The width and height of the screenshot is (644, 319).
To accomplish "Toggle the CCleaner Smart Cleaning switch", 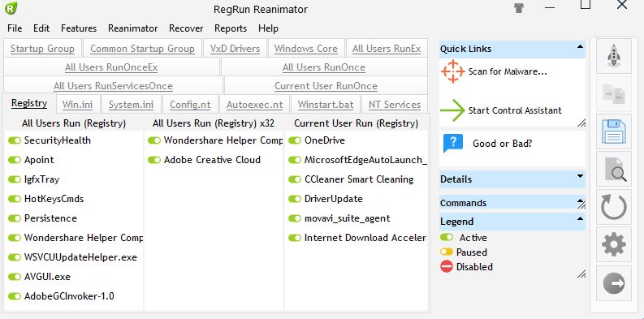I will 295,179.
